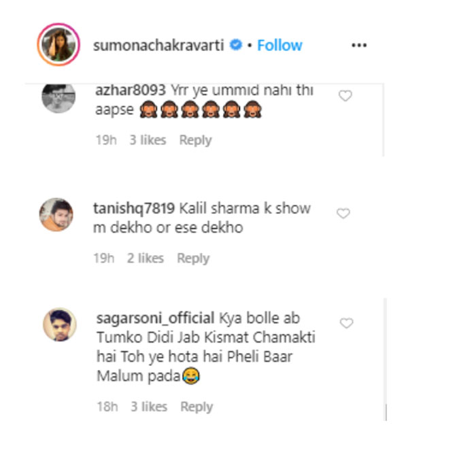476x449 pixels.
Task: Open the sagarsoni_official username link
Action: pos(156,318)
